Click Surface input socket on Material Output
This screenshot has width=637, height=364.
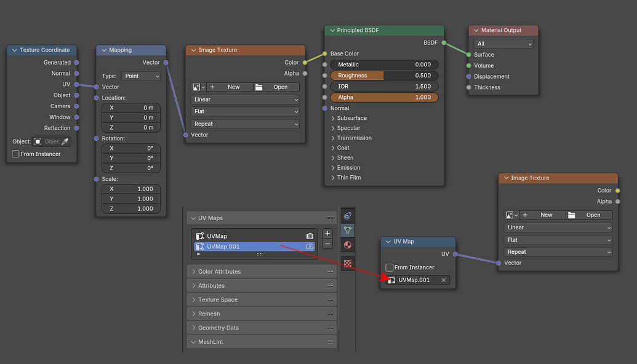(x=469, y=54)
